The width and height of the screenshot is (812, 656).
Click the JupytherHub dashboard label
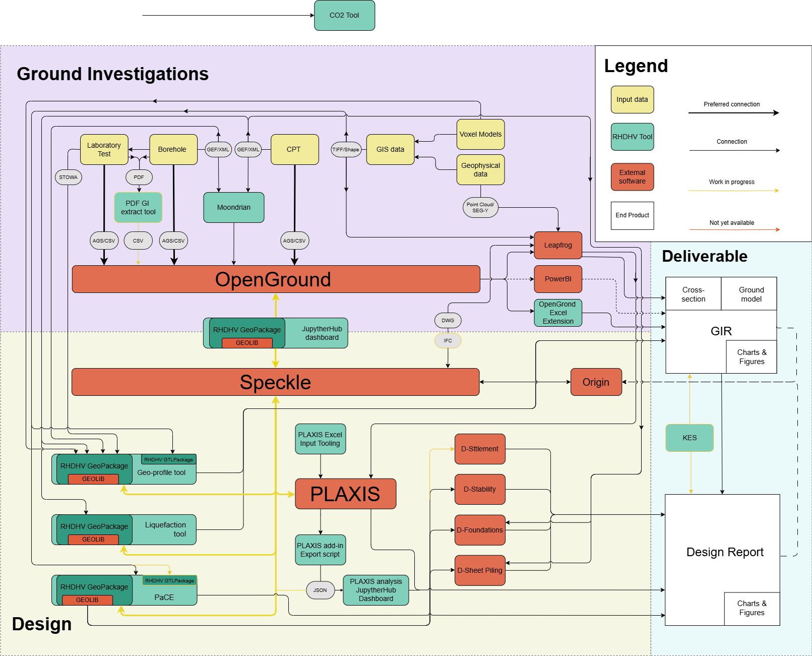click(322, 333)
